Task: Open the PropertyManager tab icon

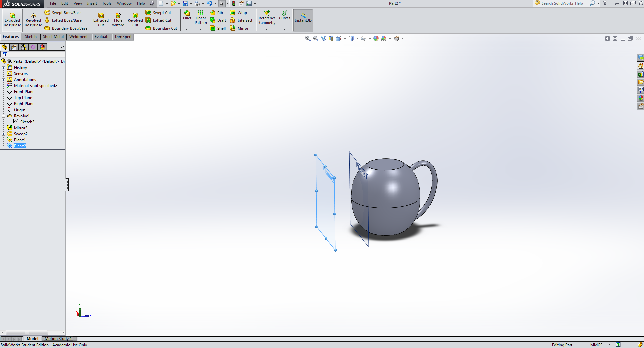Action: tap(14, 47)
